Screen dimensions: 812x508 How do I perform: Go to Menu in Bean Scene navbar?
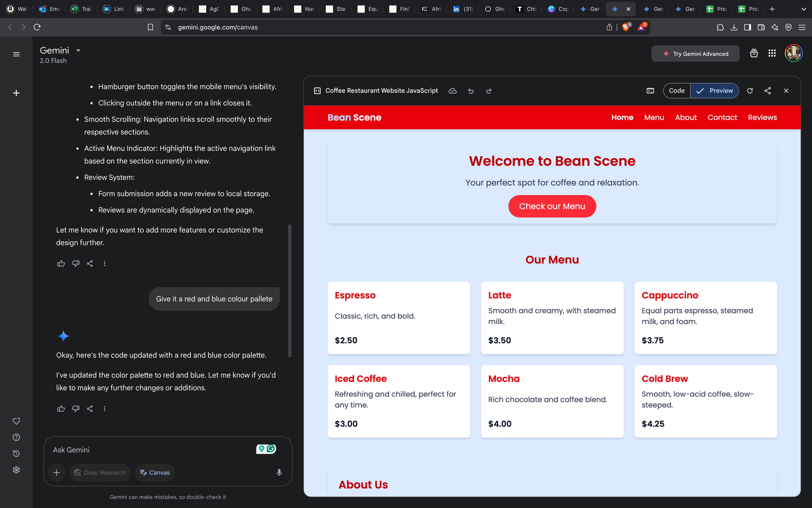coord(654,117)
